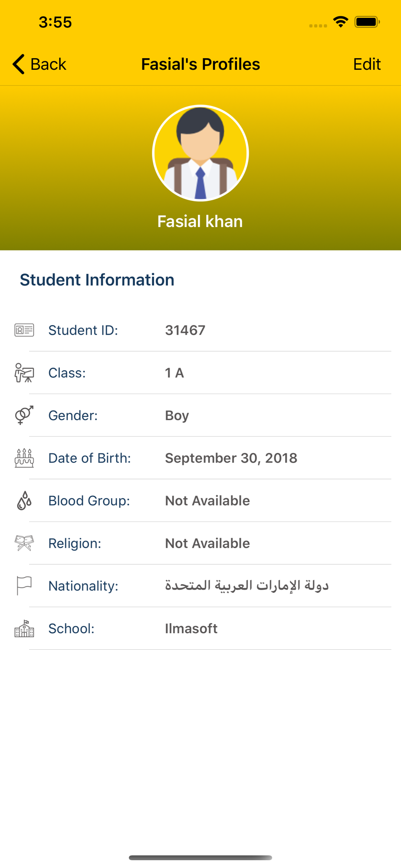
Task: Tap the School building icon
Action: tap(24, 628)
